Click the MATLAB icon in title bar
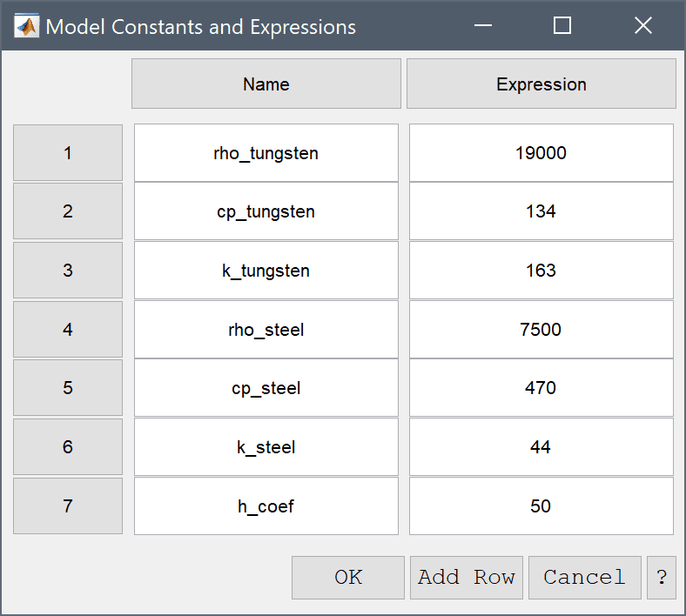 [x=26, y=26]
